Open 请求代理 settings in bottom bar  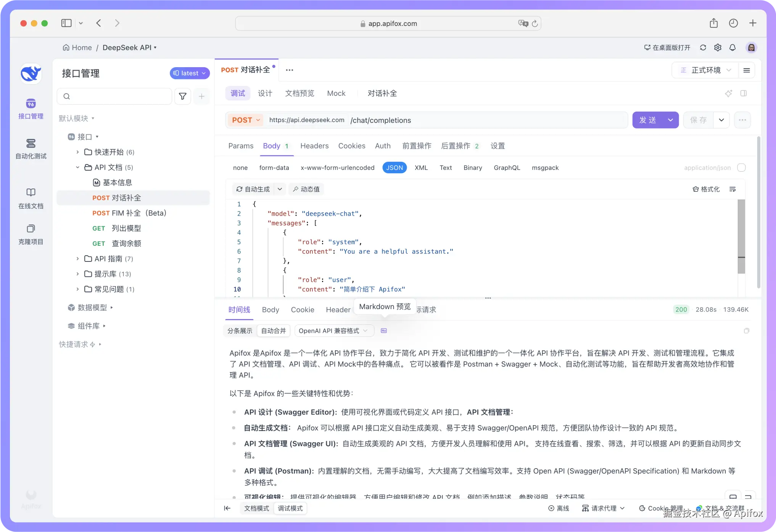(x=603, y=508)
